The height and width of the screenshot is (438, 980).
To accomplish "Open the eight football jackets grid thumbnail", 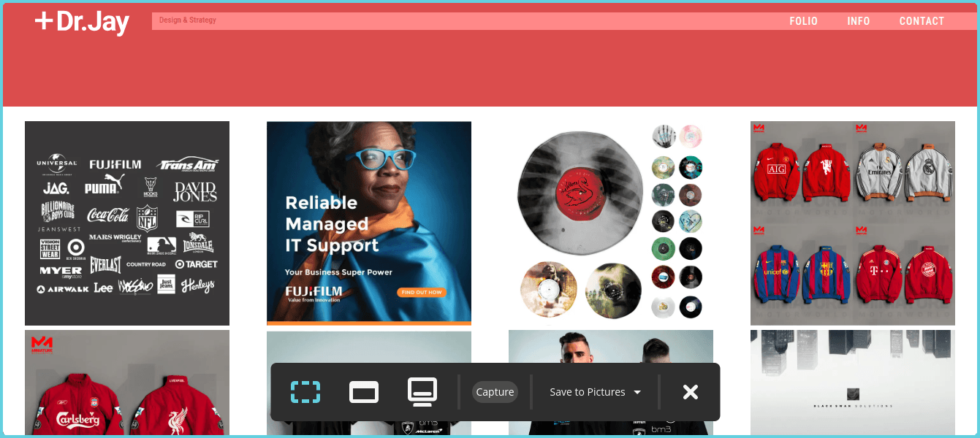I will coord(853,223).
